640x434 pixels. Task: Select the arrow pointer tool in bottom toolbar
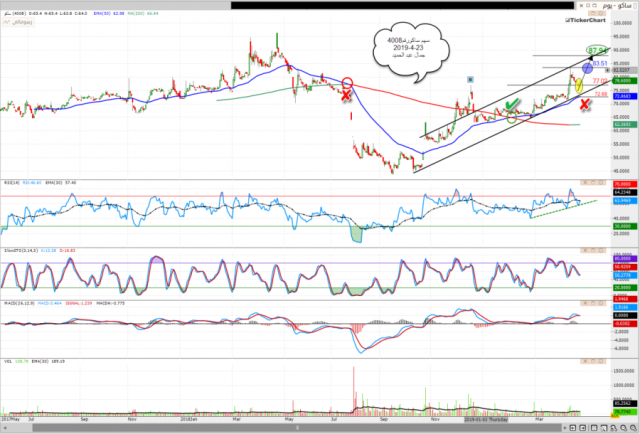point(604,428)
